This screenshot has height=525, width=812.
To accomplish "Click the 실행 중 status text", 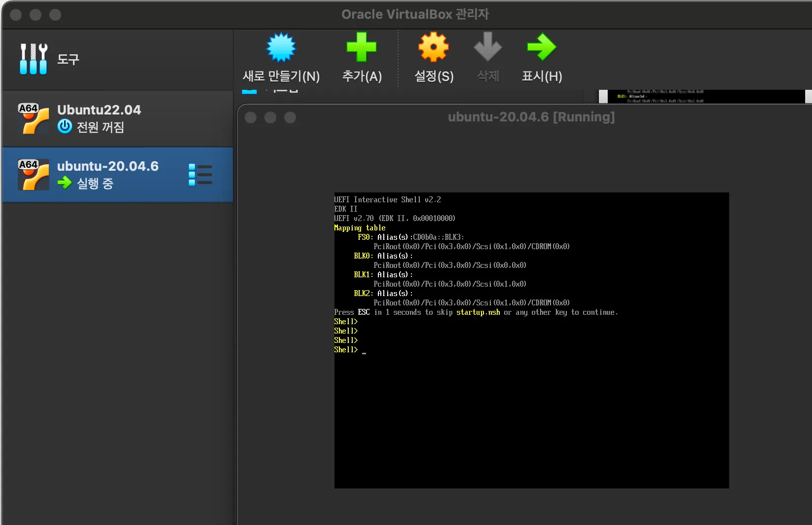I will [x=95, y=184].
